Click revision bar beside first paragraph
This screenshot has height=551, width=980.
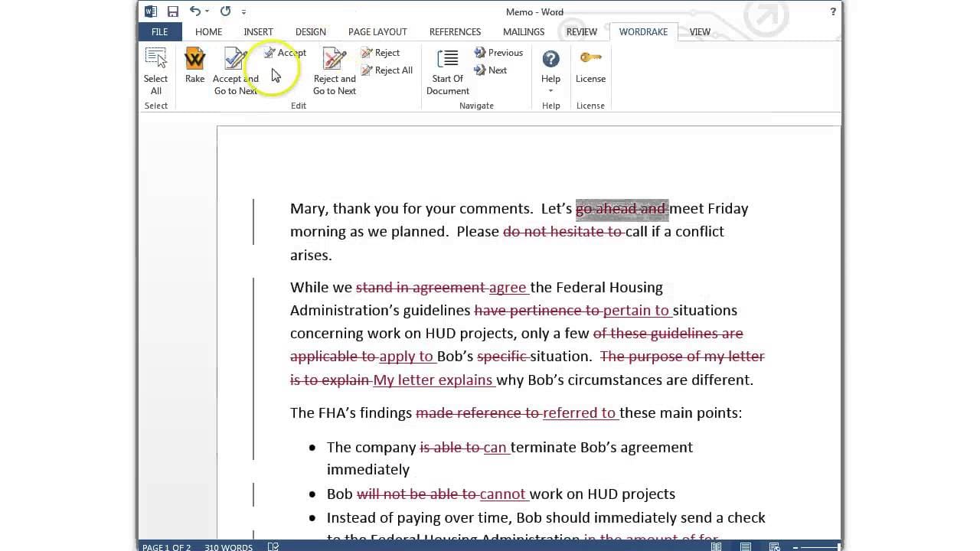point(253,222)
